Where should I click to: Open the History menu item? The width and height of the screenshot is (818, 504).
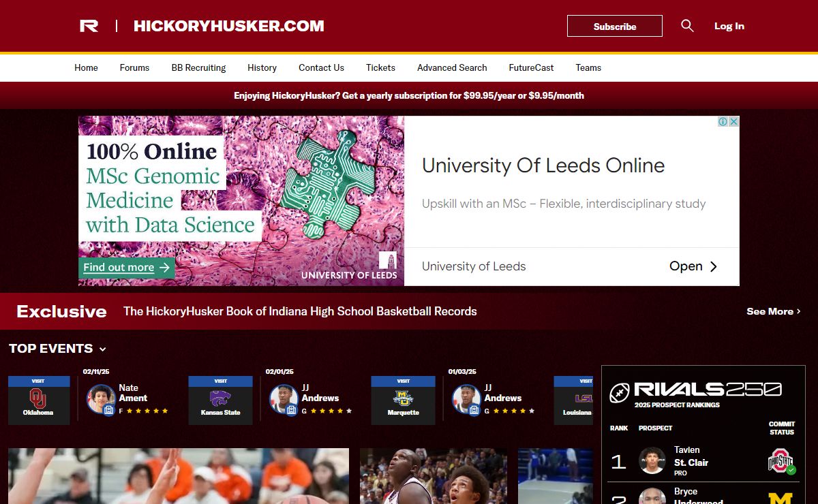[x=262, y=67]
